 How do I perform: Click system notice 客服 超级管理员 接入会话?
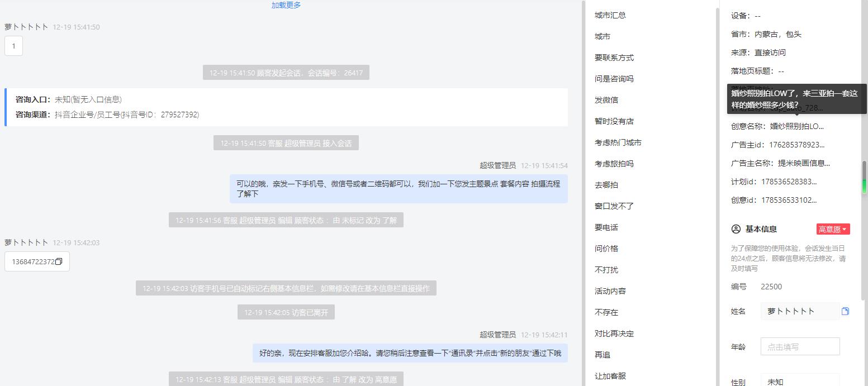point(286,143)
